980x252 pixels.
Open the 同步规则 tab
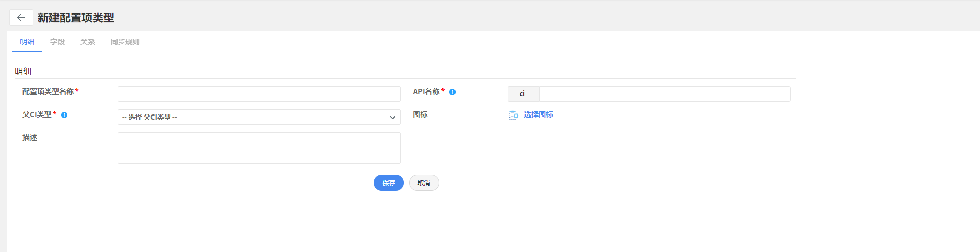click(x=125, y=42)
